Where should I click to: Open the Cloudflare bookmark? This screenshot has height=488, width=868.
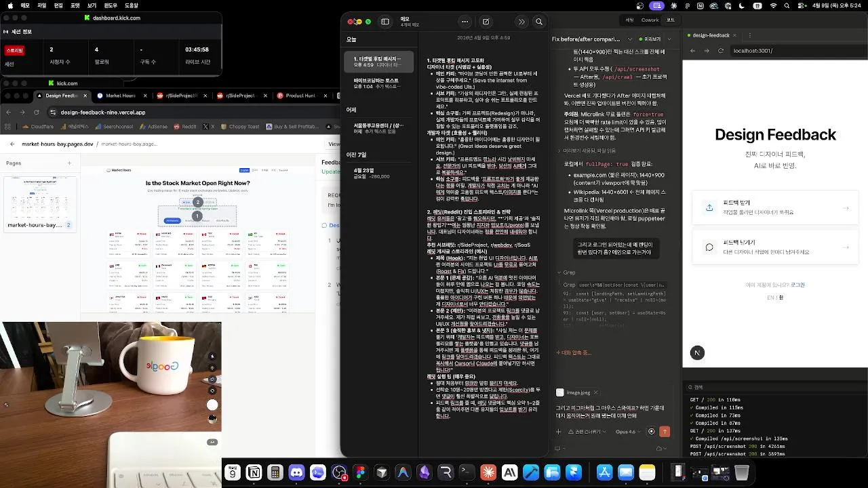(37, 127)
